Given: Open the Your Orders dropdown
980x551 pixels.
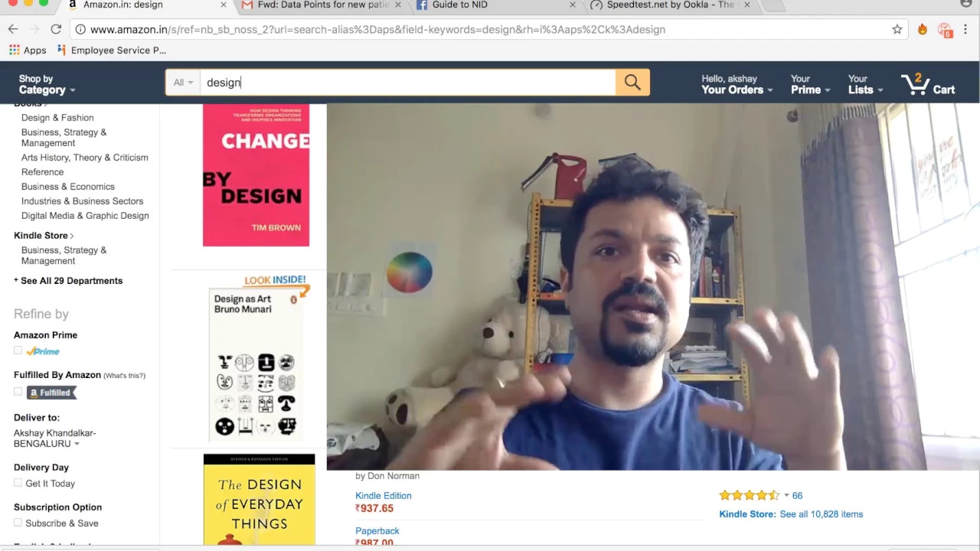Looking at the screenshot, I should [x=737, y=84].
